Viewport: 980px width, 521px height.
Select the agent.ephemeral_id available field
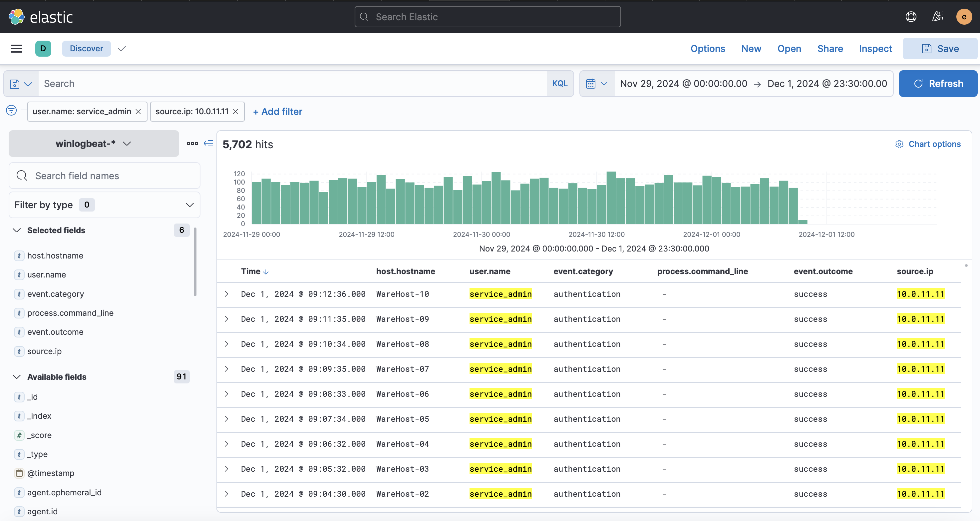click(64, 492)
